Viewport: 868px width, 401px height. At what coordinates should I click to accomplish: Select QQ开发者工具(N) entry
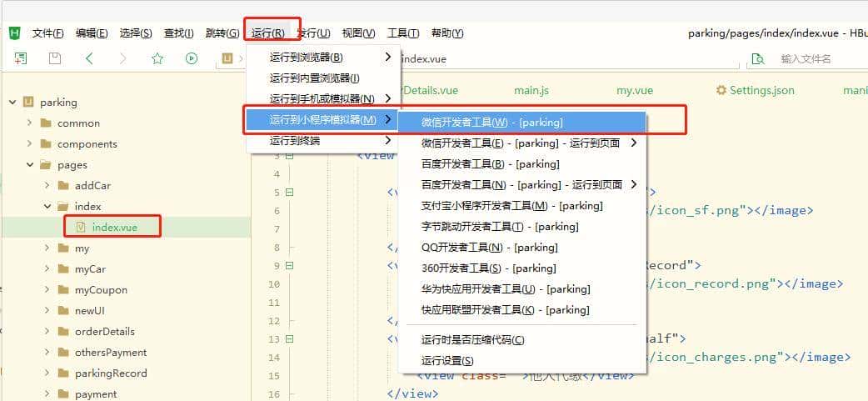click(521, 248)
